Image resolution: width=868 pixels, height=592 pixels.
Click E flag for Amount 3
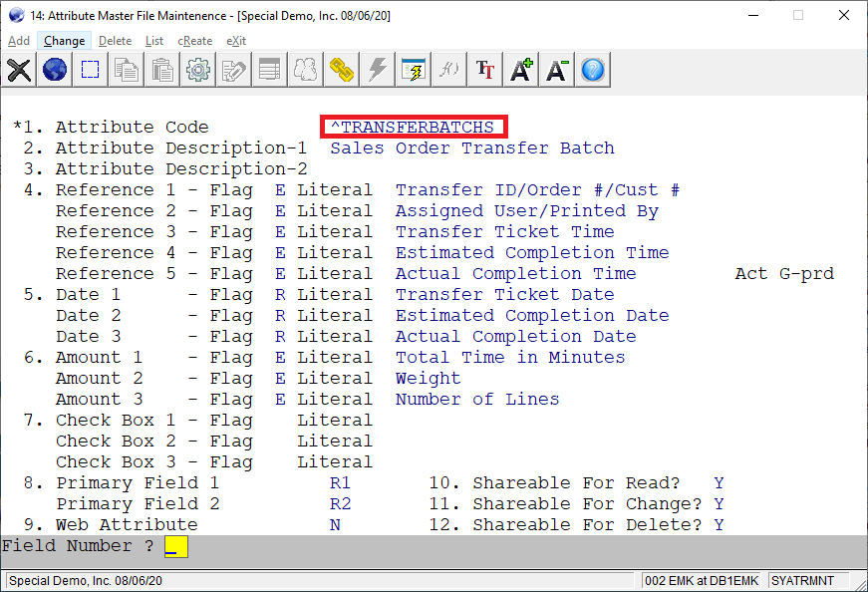280,400
